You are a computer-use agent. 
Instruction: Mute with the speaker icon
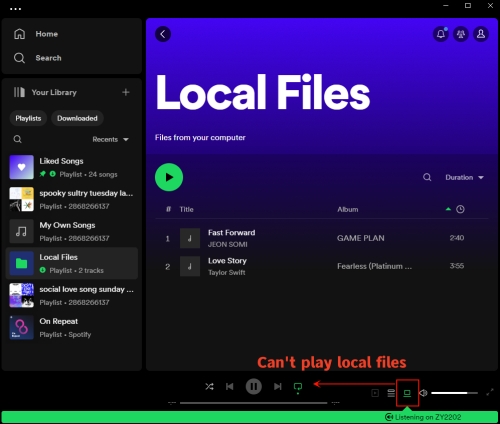coord(423,393)
